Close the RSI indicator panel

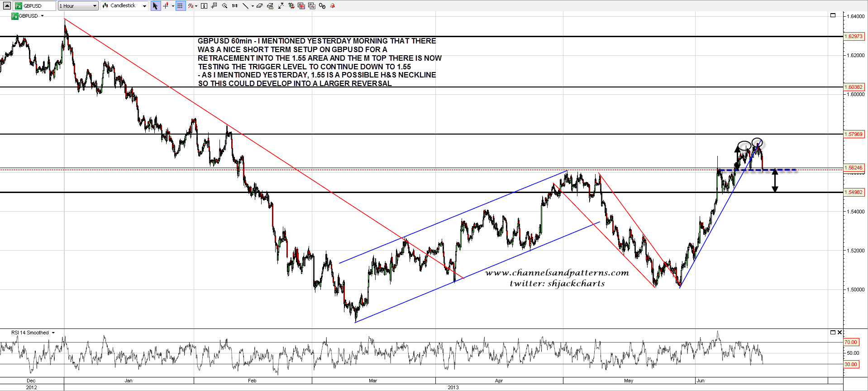point(839,332)
